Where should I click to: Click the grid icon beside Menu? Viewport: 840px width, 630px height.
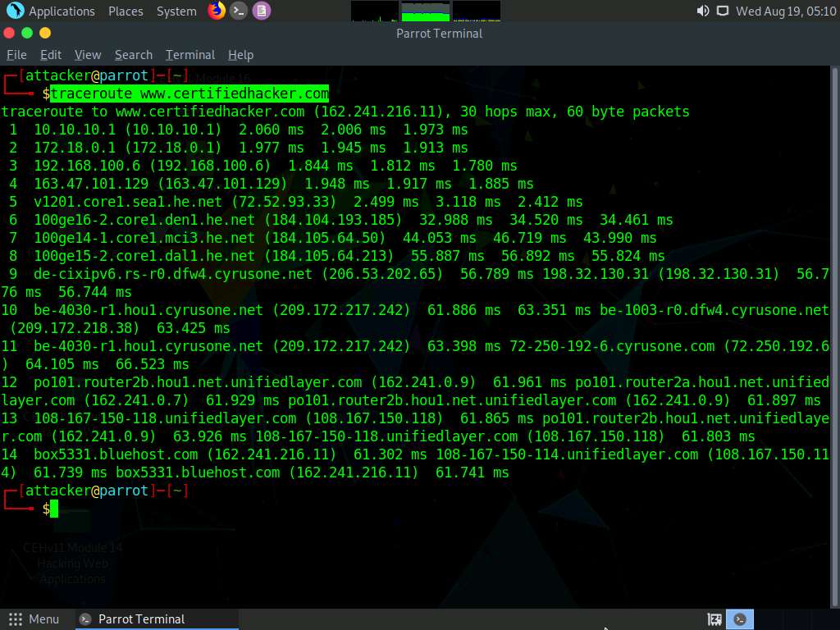coord(16,619)
